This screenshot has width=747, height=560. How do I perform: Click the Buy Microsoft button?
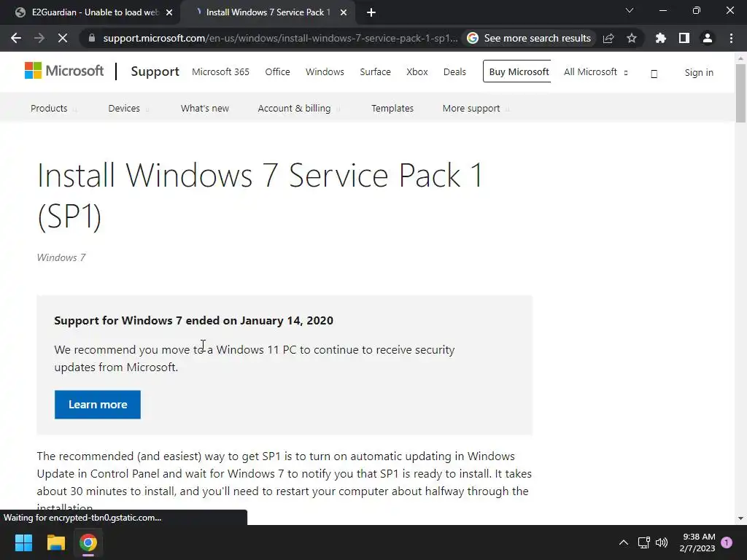(x=517, y=71)
